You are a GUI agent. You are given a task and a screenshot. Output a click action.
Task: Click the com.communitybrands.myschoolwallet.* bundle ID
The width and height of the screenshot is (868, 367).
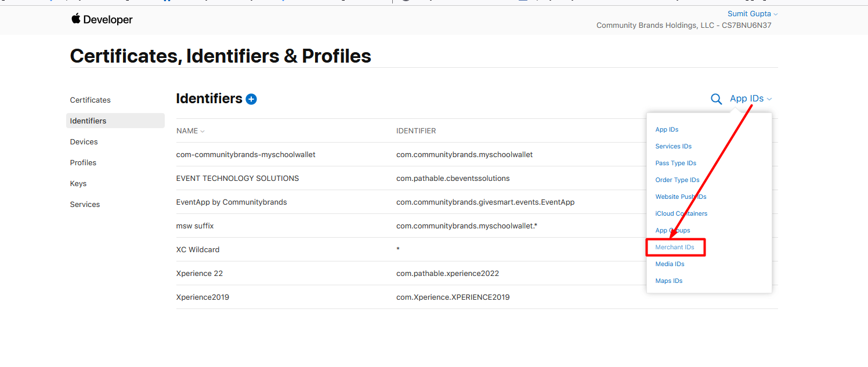(x=466, y=226)
